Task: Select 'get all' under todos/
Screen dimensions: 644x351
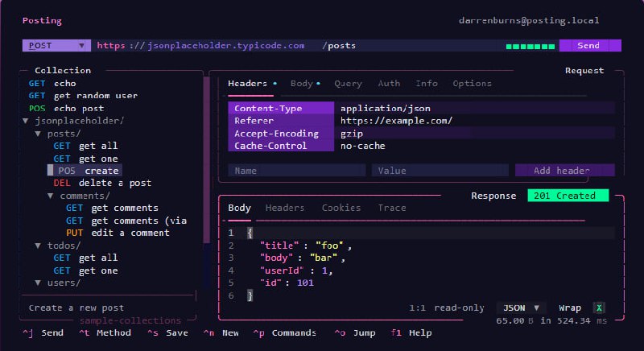Action: [85, 258]
